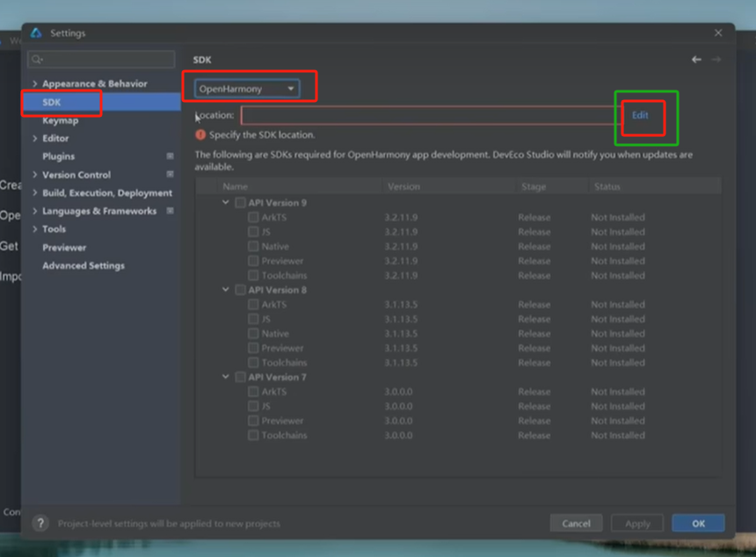Screen dimensions: 756x557
Task: Click the Stage column header
Action: [x=534, y=186]
